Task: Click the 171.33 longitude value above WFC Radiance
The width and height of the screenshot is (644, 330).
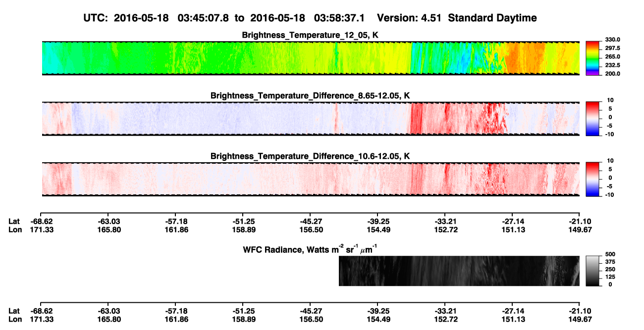Action: [41, 230]
